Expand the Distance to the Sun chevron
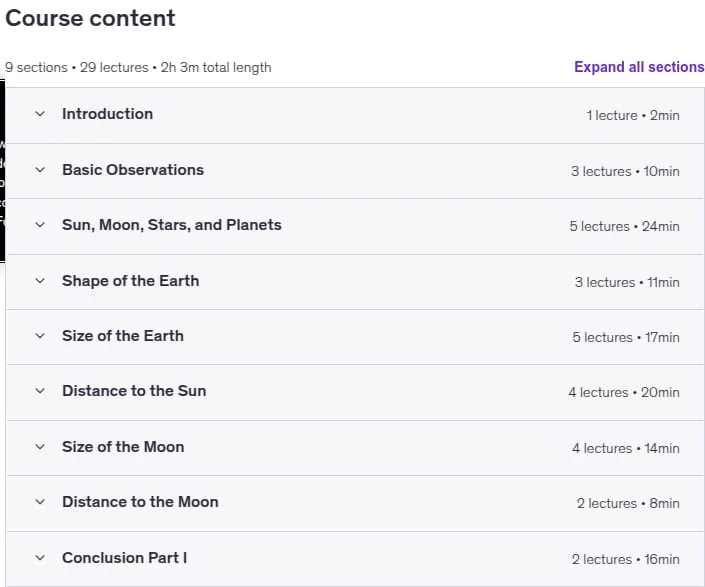The width and height of the screenshot is (705, 587). (x=40, y=391)
